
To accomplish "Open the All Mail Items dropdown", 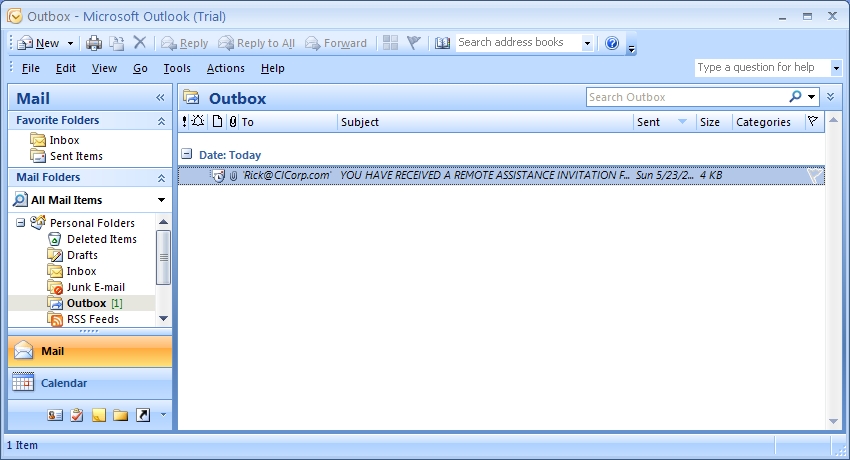I will click(x=161, y=200).
